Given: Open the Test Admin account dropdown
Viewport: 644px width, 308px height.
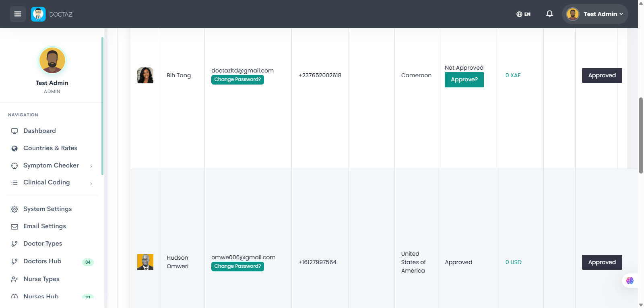Looking at the screenshot, I should tap(595, 14).
